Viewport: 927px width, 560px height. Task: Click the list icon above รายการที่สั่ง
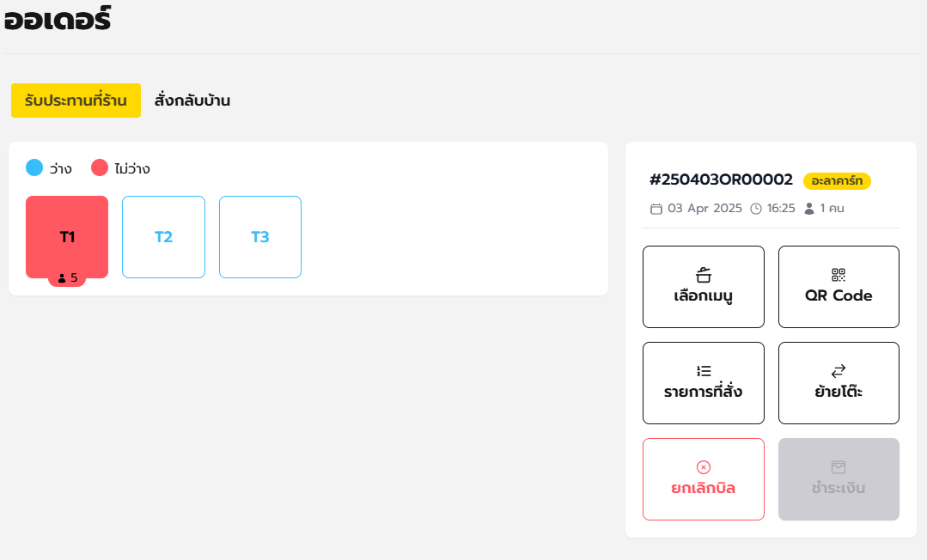(x=704, y=371)
